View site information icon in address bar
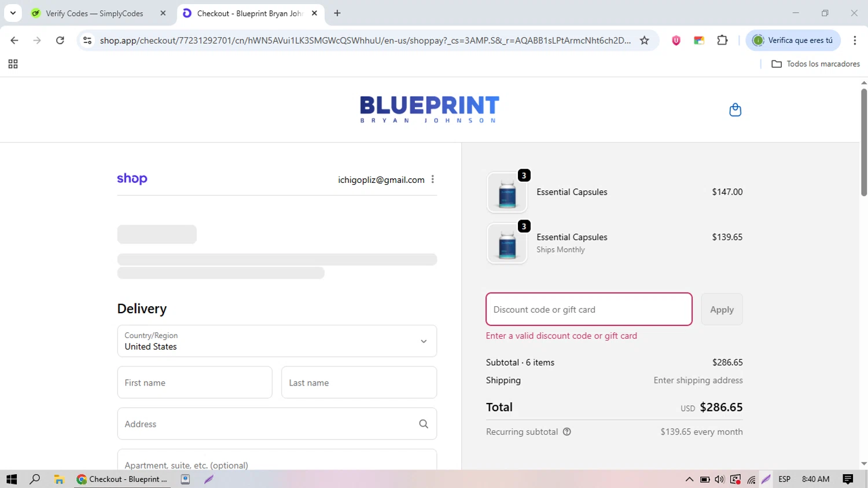The height and width of the screenshot is (488, 868). (87, 41)
